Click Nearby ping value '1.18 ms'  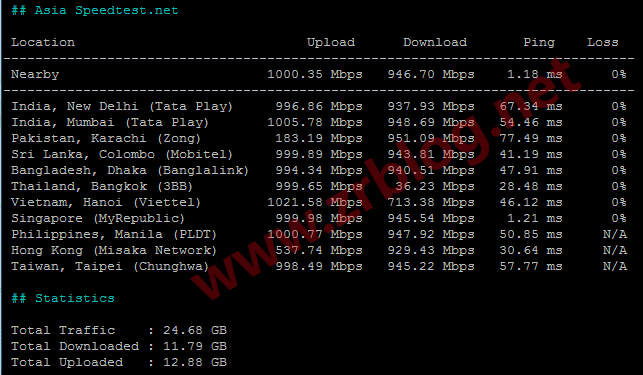(535, 74)
